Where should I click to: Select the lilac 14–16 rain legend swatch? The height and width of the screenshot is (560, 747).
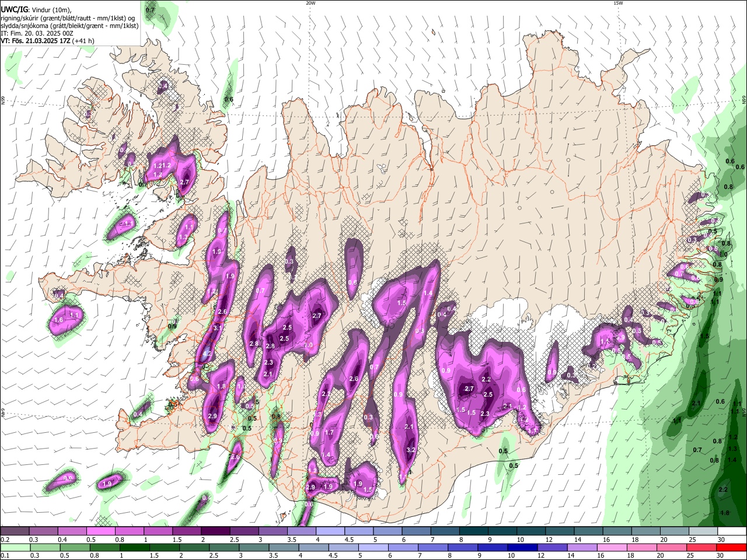(x=582, y=547)
